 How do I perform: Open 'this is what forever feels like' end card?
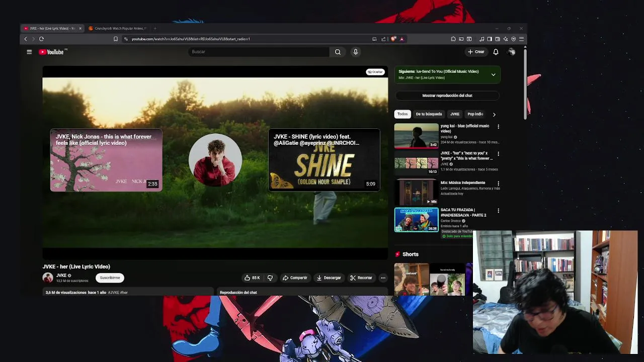tap(106, 160)
